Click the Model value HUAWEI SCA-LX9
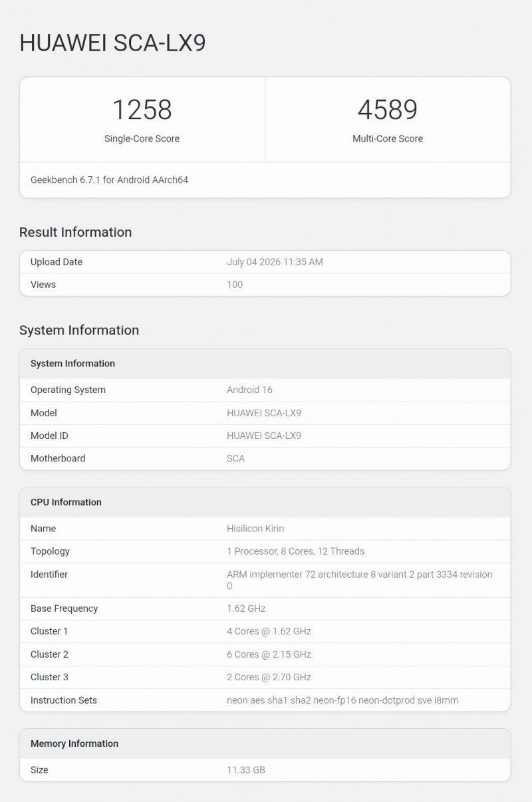532x802 pixels. coord(264,413)
